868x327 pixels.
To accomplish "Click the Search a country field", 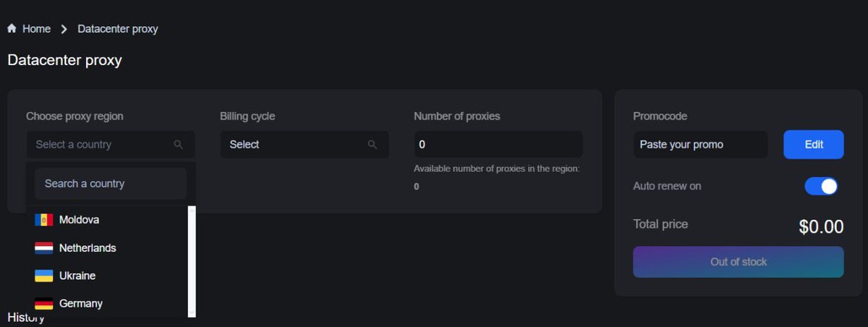I will point(110,184).
